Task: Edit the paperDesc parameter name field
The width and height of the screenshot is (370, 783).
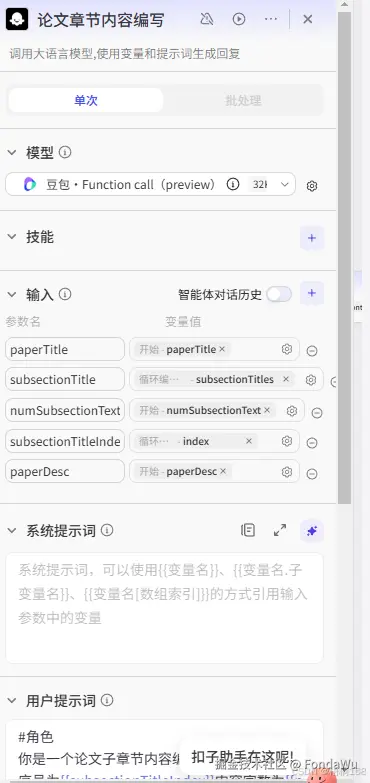Action: pyautogui.click(x=65, y=471)
